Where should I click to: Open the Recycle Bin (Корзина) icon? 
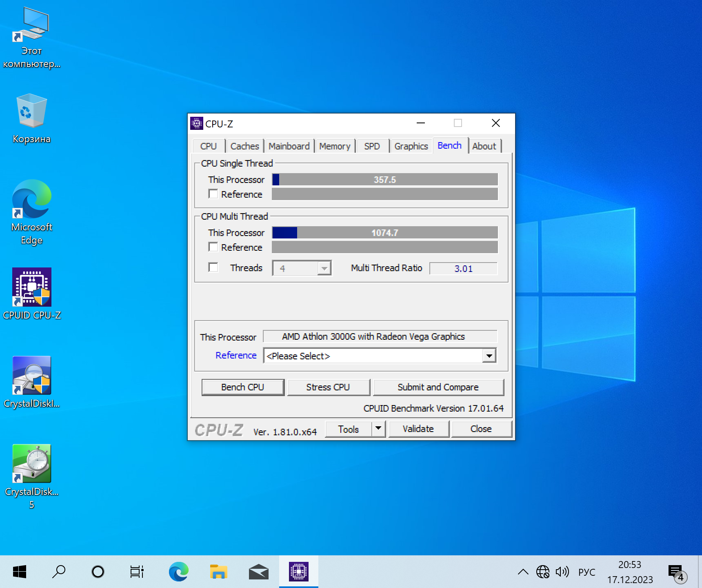pos(32,111)
